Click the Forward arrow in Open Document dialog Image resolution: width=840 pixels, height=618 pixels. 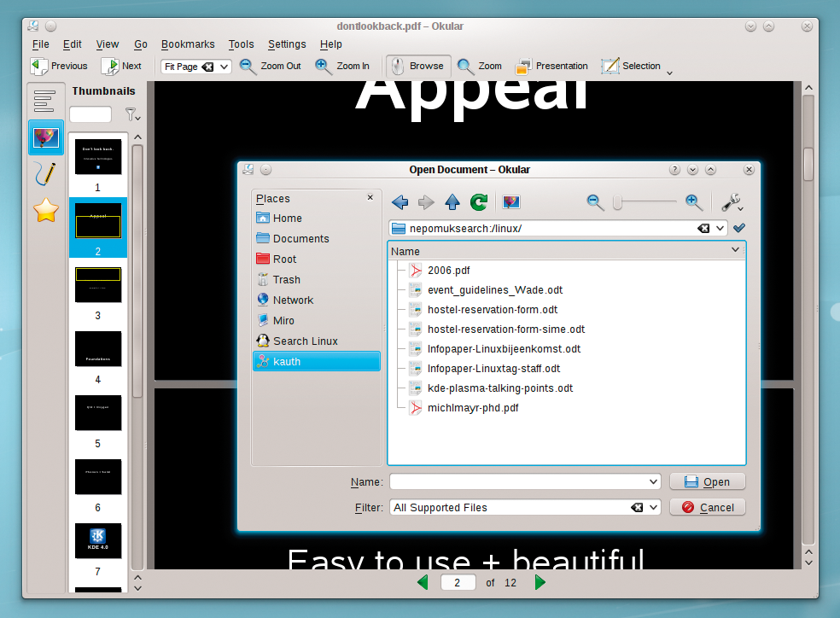pyautogui.click(x=427, y=202)
